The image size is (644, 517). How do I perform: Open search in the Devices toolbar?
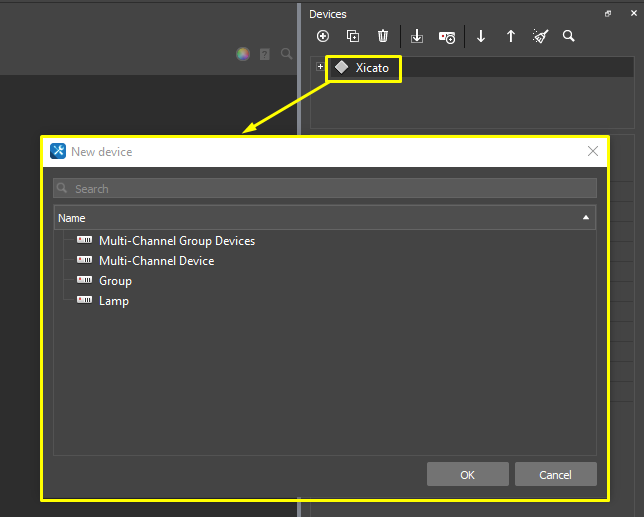tap(569, 36)
